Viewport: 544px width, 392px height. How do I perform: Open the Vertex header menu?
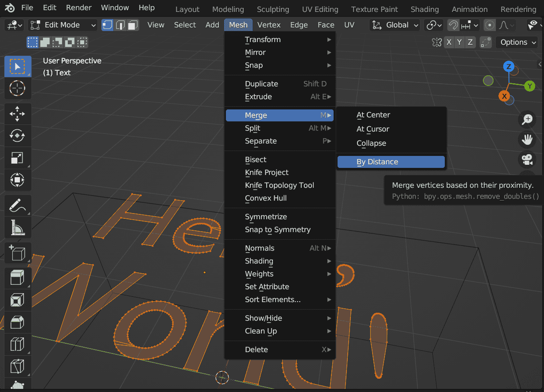point(269,25)
